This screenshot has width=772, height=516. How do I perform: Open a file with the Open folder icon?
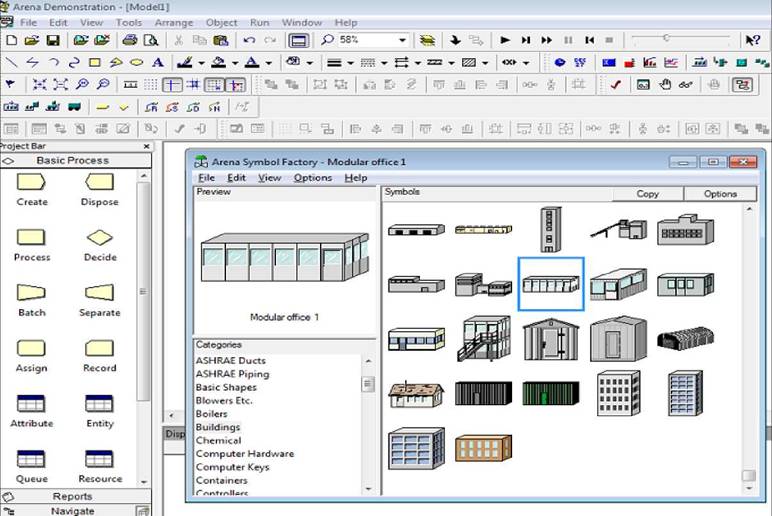coord(32,40)
